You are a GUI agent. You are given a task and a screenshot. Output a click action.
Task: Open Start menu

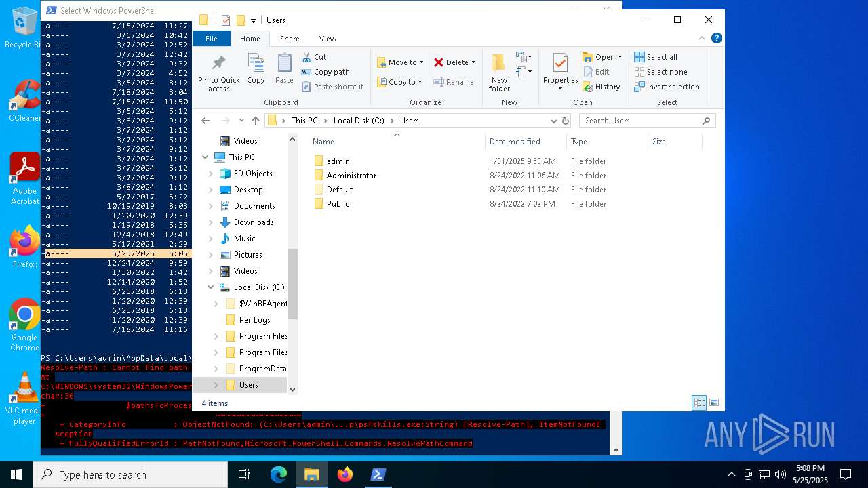click(x=16, y=474)
